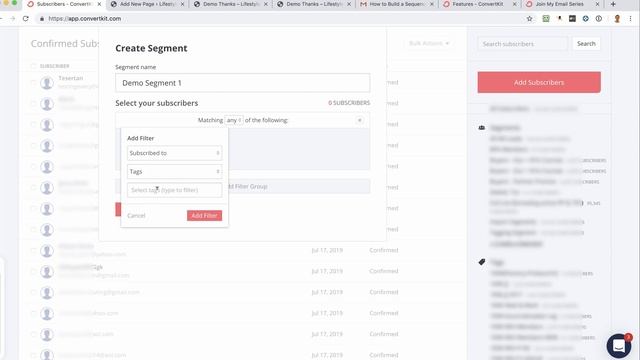Bookmark this page with the star icon
Screen dimensions: 640x360
click(x=529, y=19)
